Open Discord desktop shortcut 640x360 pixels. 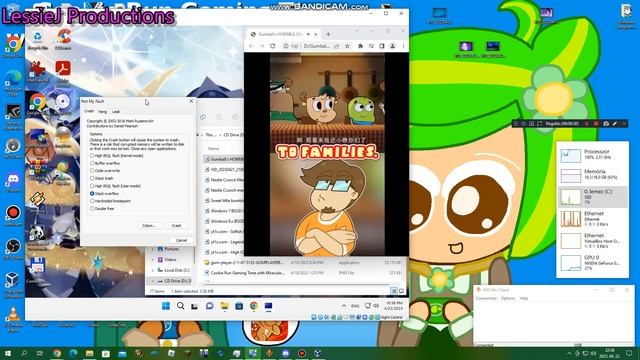[x=13, y=183]
